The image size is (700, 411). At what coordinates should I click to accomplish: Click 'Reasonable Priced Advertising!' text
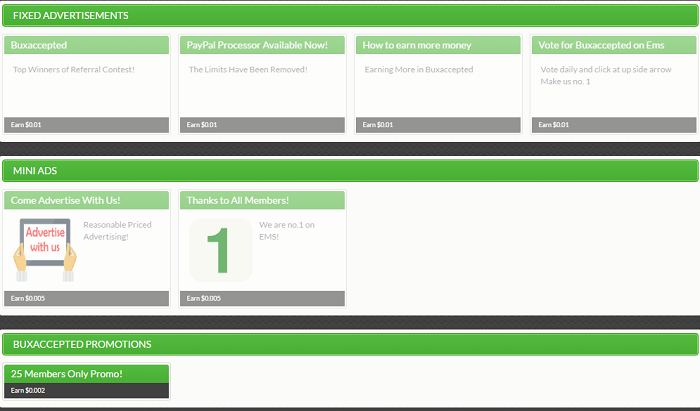pos(117,231)
